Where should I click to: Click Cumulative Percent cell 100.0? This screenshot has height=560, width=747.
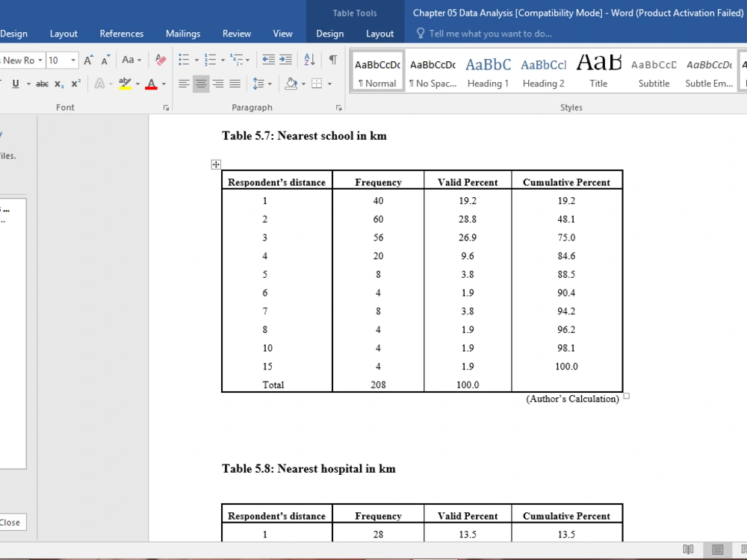(566, 366)
